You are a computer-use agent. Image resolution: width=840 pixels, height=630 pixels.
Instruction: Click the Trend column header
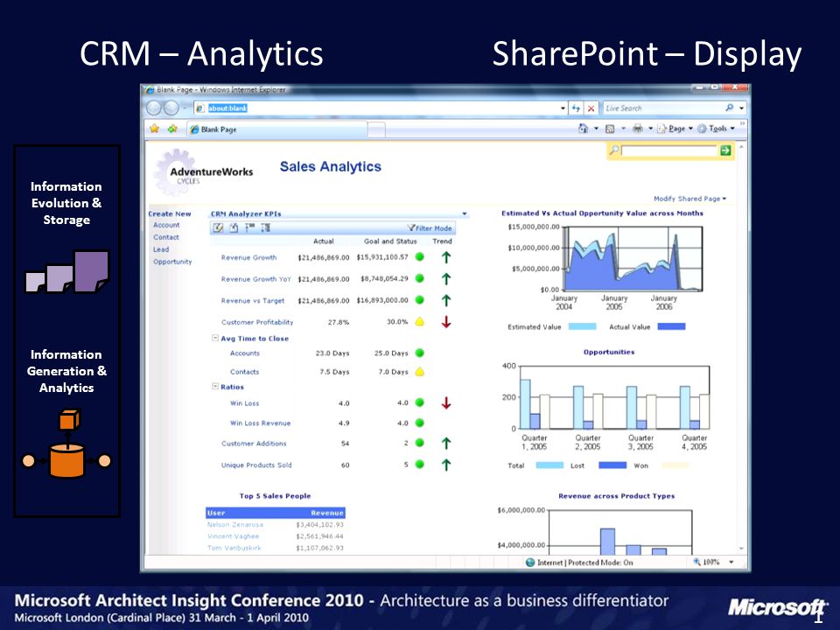click(x=443, y=241)
